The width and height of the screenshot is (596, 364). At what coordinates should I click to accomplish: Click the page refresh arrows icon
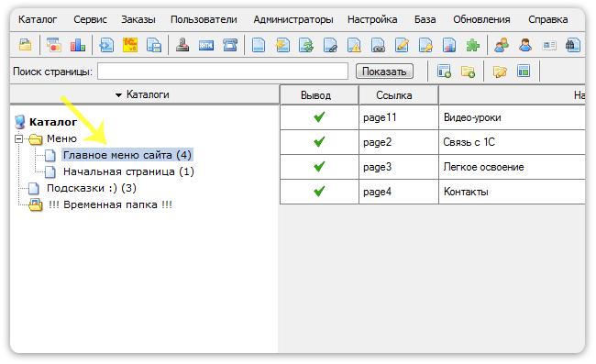[x=306, y=45]
